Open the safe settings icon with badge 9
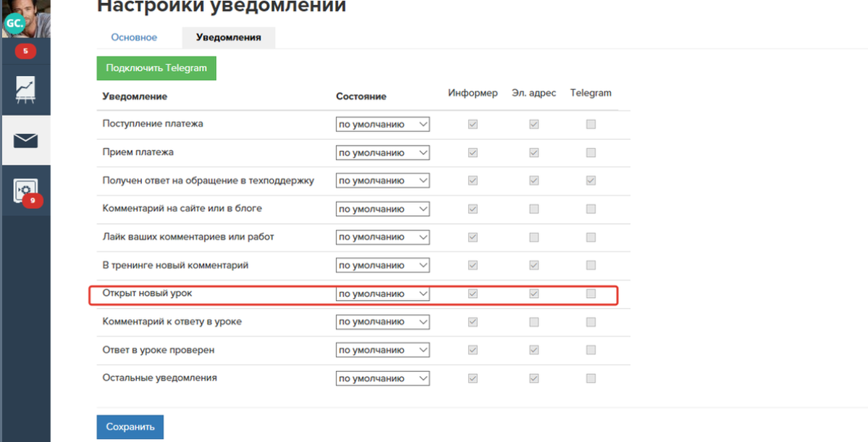The height and width of the screenshot is (442, 868). pyautogui.click(x=25, y=191)
